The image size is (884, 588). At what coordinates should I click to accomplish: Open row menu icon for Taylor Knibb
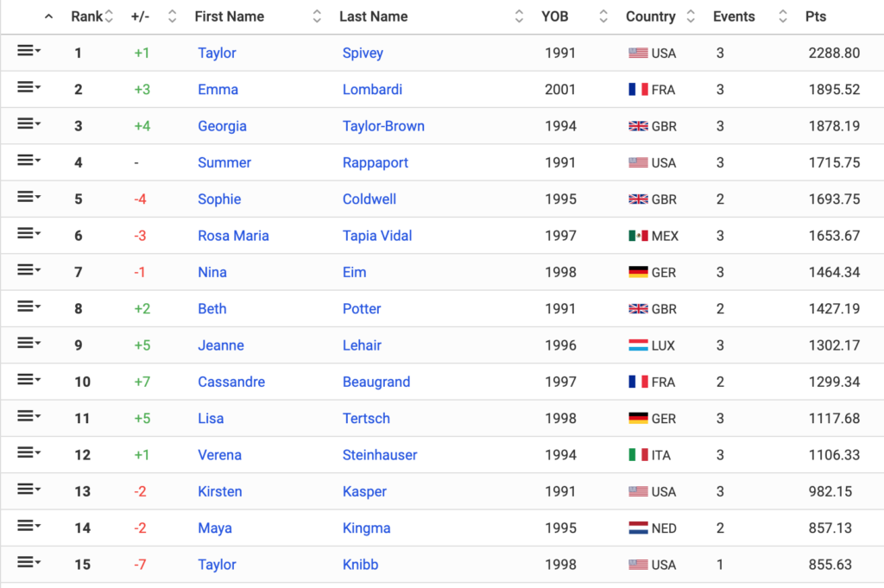click(28, 562)
